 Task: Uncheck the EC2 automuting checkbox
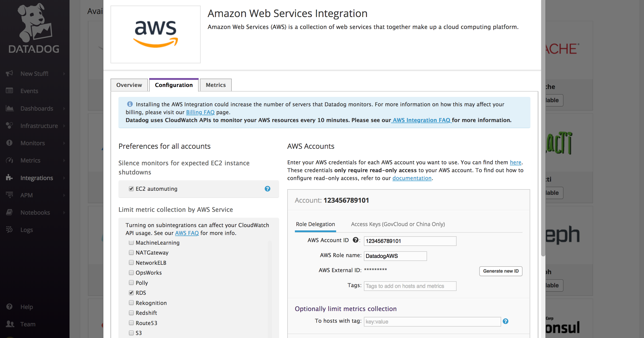(x=131, y=189)
